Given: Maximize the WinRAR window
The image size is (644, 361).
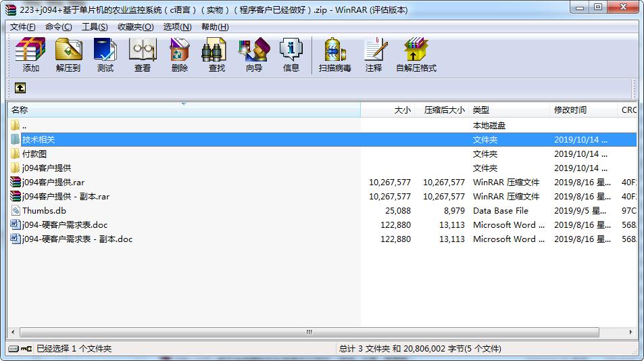Looking at the screenshot, I should tap(598, 7).
